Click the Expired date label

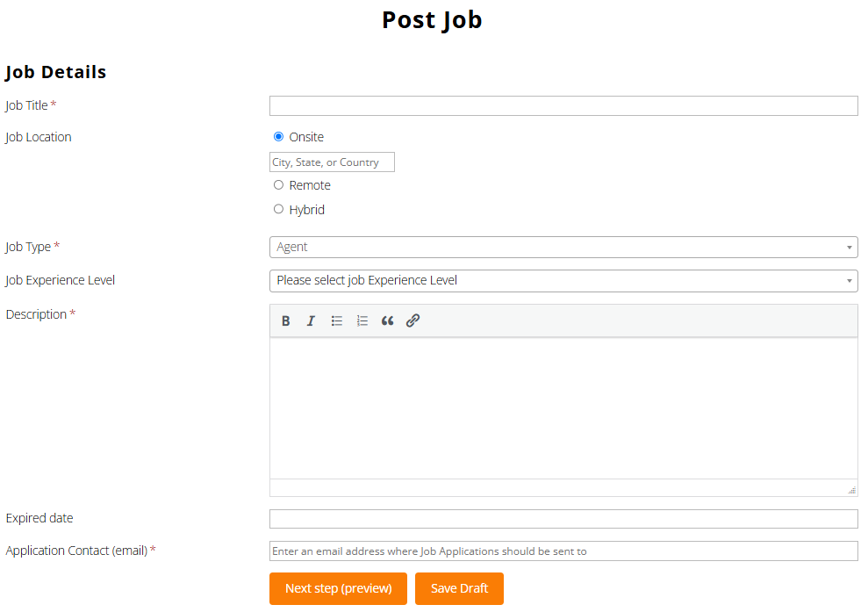[39, 518]
